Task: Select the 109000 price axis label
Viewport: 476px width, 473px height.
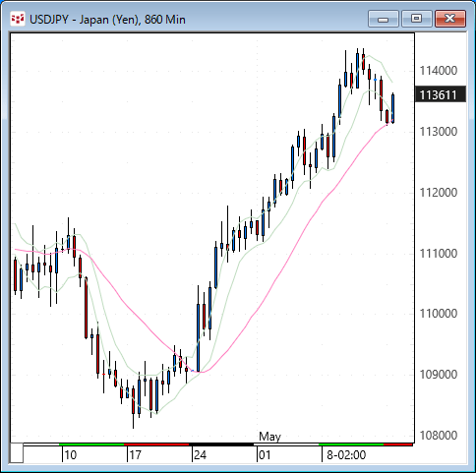Action: pyautogui.click(x=438, y=375)
